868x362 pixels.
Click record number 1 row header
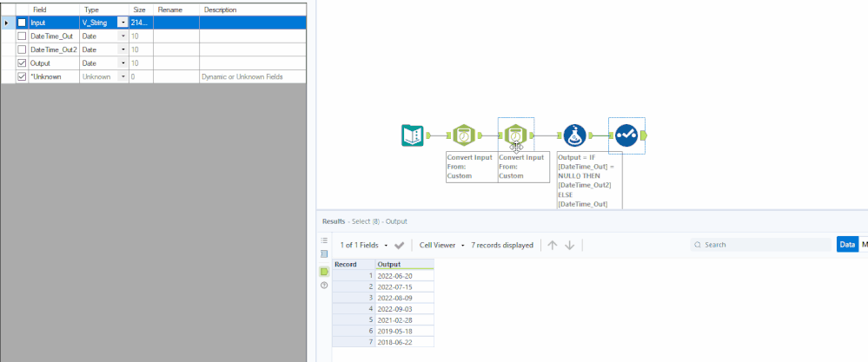pyautogui.click(x=353, y=276)
